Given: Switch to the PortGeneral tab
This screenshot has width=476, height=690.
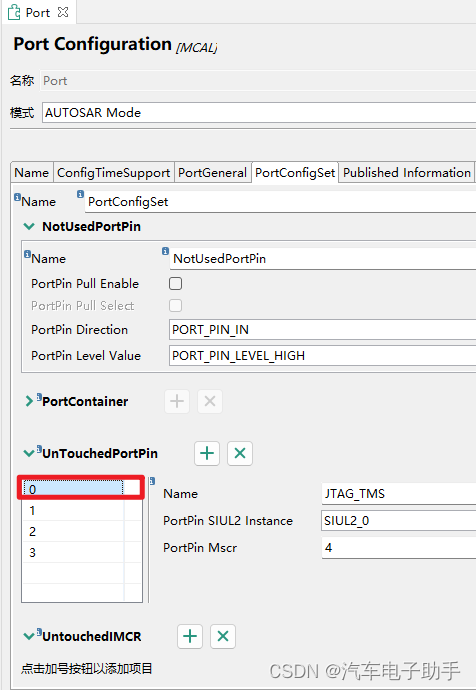Looking at the screenshot, I should pos(212,173).
